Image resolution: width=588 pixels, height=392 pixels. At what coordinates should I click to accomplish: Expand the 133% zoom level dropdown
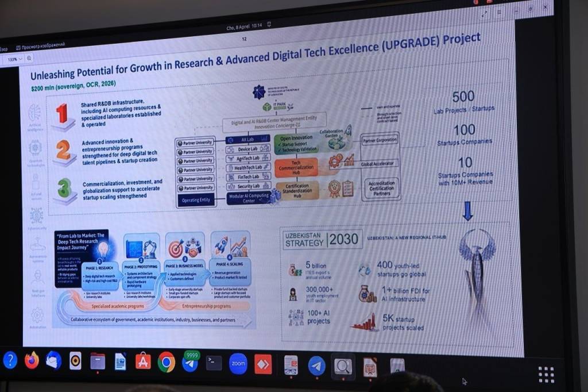(x=15, y=58)
